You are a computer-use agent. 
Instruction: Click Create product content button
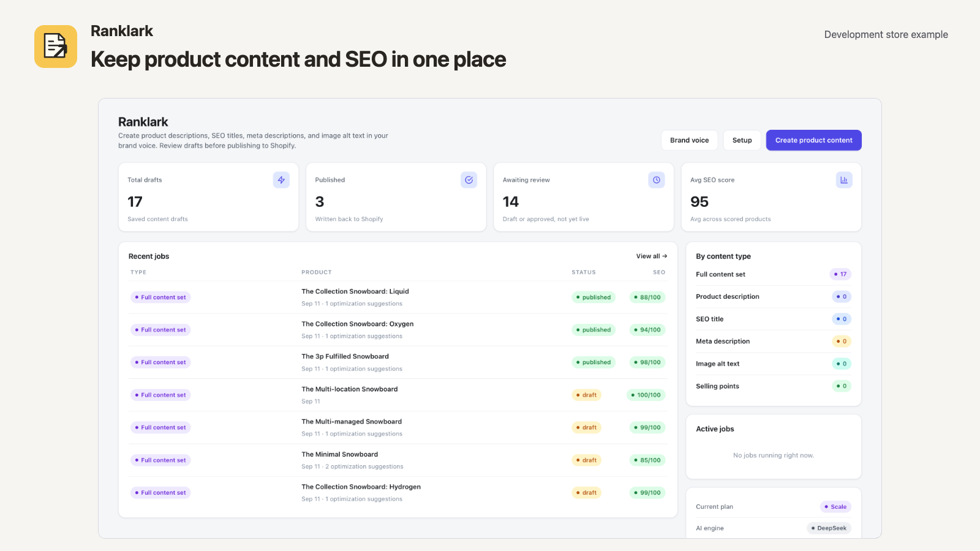coord(814,140)
